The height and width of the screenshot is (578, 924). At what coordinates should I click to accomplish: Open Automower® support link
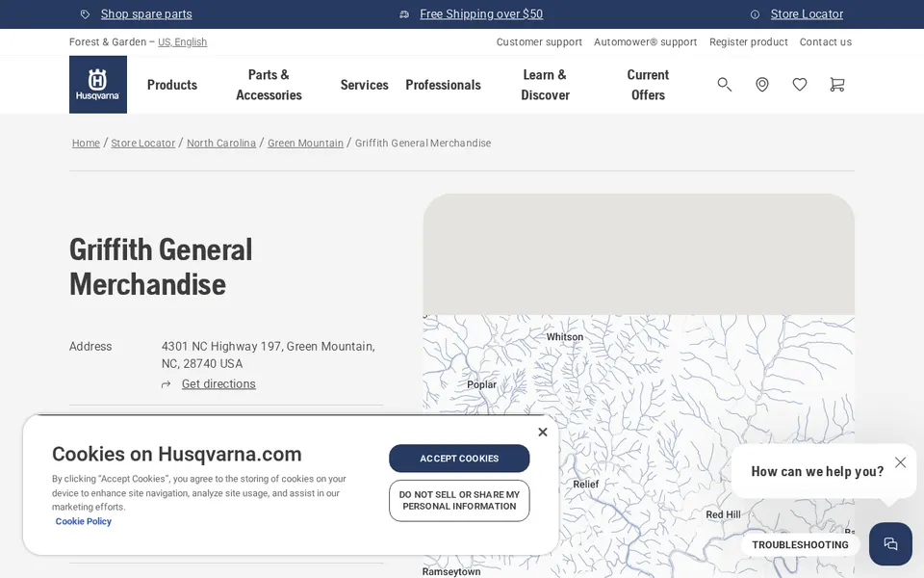coord(645,41)
